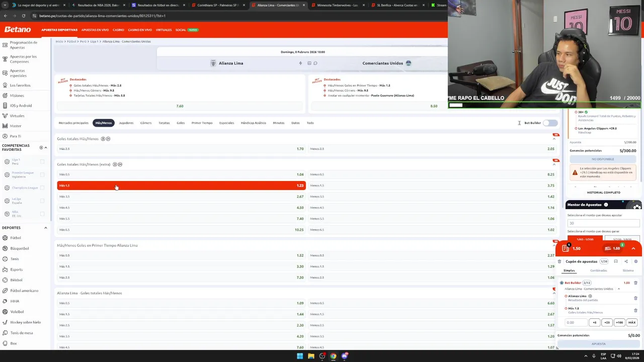Open coupon settings gear icon
644x362 pixels.
coord(635,261)
